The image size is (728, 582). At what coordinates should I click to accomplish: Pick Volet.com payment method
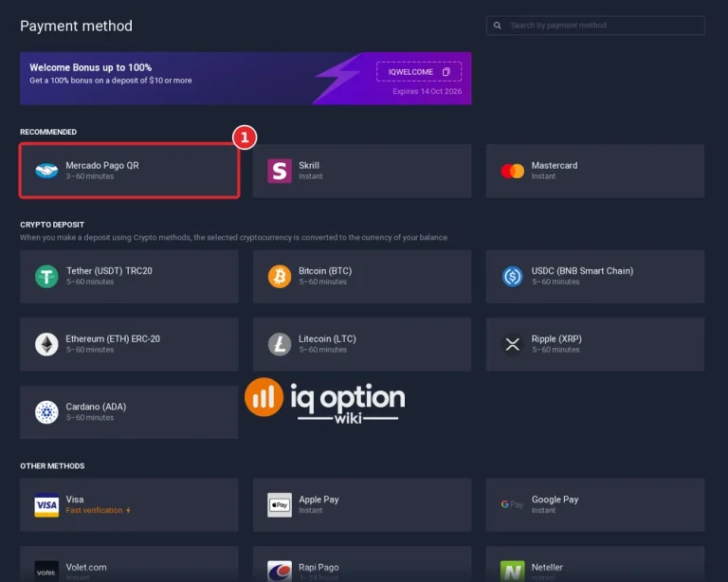tap(129, 564)
